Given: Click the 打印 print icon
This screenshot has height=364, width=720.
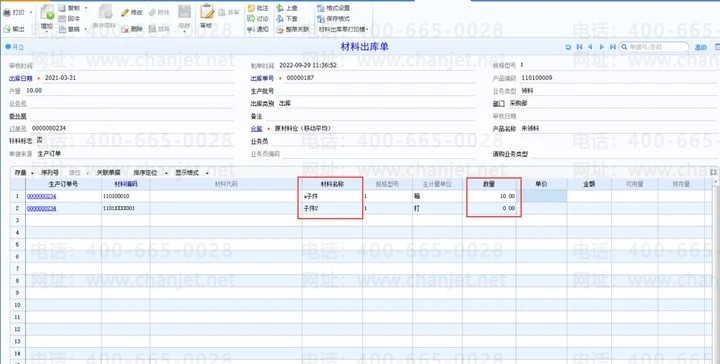Looking at the screenshot, I should (6, 13).
